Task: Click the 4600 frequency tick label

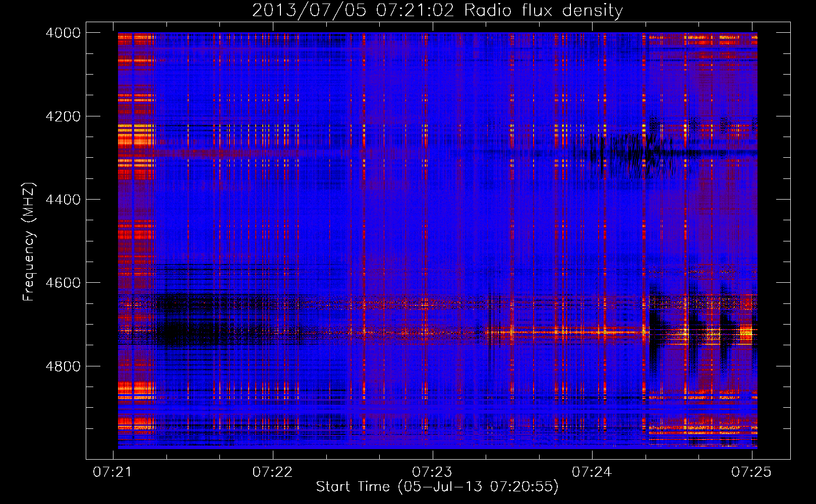Action: [63, 283]
